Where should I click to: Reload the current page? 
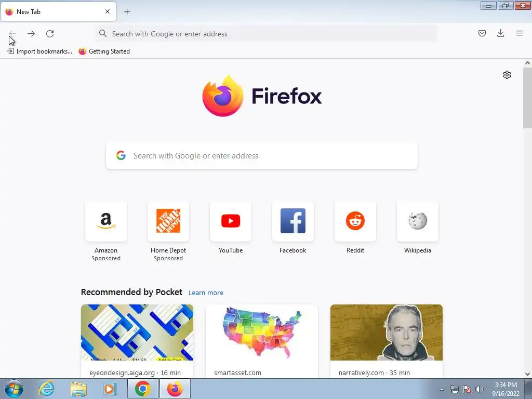50,34
